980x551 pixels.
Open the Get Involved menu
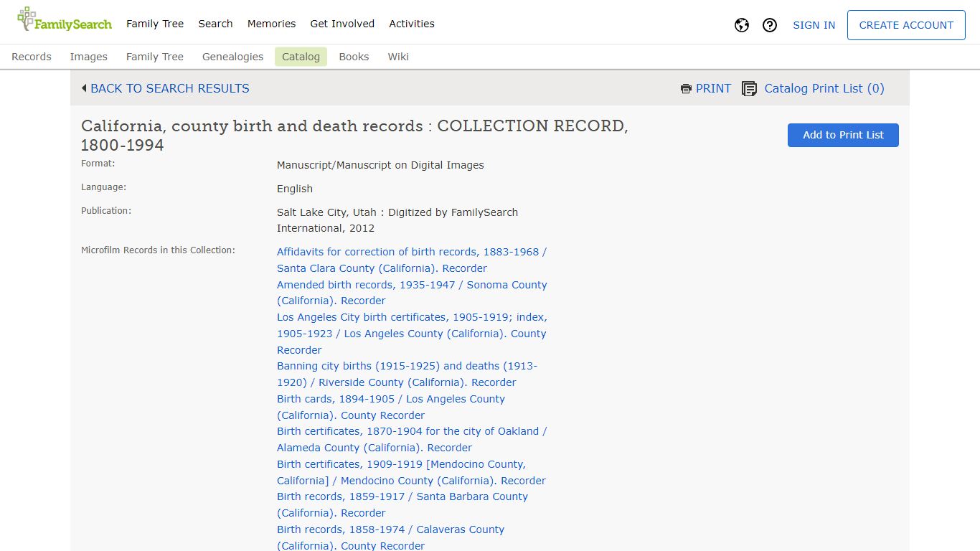tap(342, 24)
